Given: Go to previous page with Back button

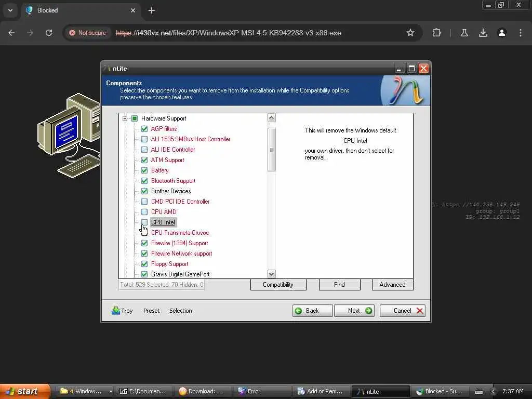Looking at the screenshot, I should pos(312,311).
